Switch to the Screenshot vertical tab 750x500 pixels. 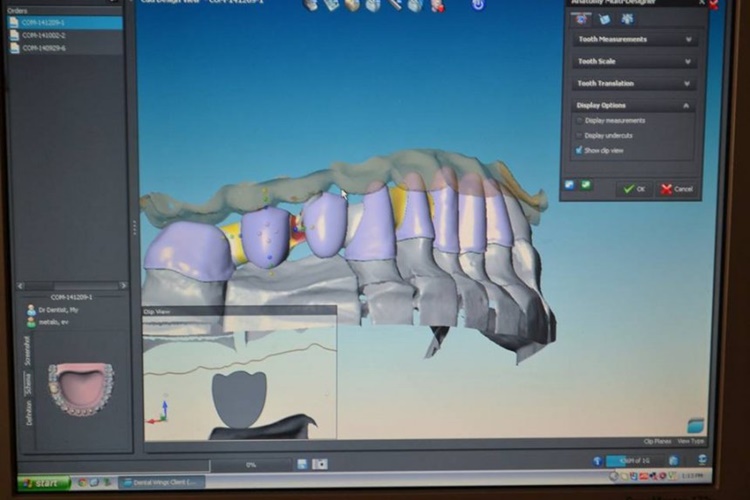pyautogui.click(x=29, y=349)
